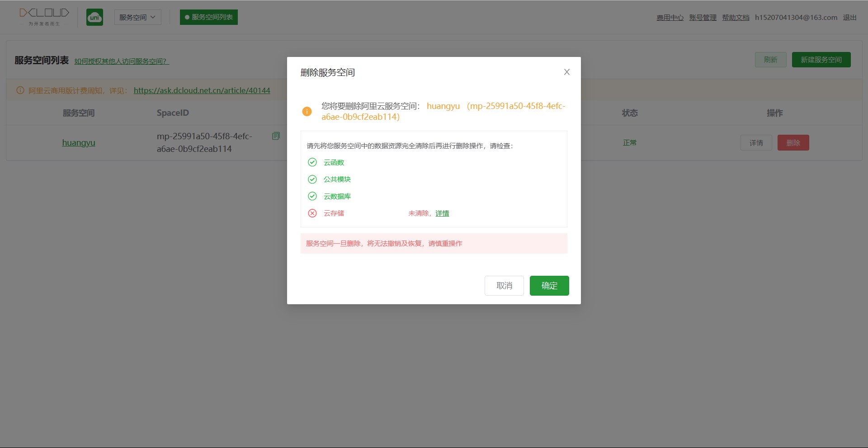The width and height of the screenshot is (868, 448).
Task: Open 费用中心 link
Action: [x=670, y=18]
